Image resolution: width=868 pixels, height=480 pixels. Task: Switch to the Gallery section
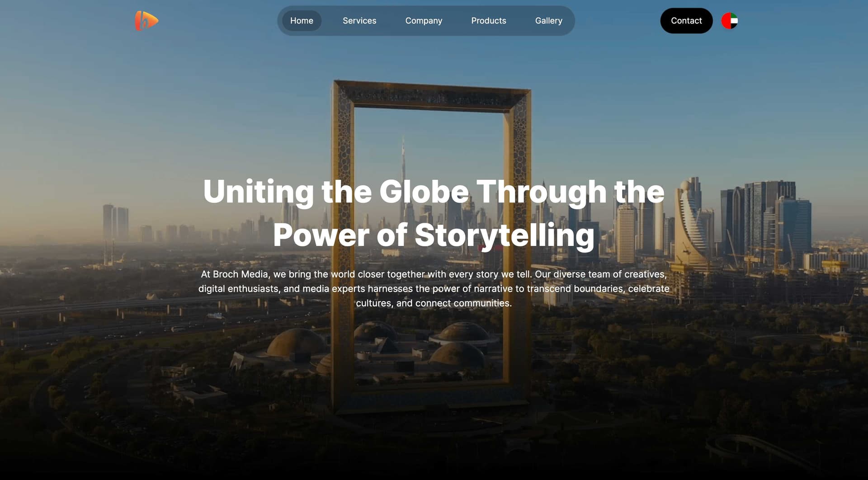[x=548, y=21]
